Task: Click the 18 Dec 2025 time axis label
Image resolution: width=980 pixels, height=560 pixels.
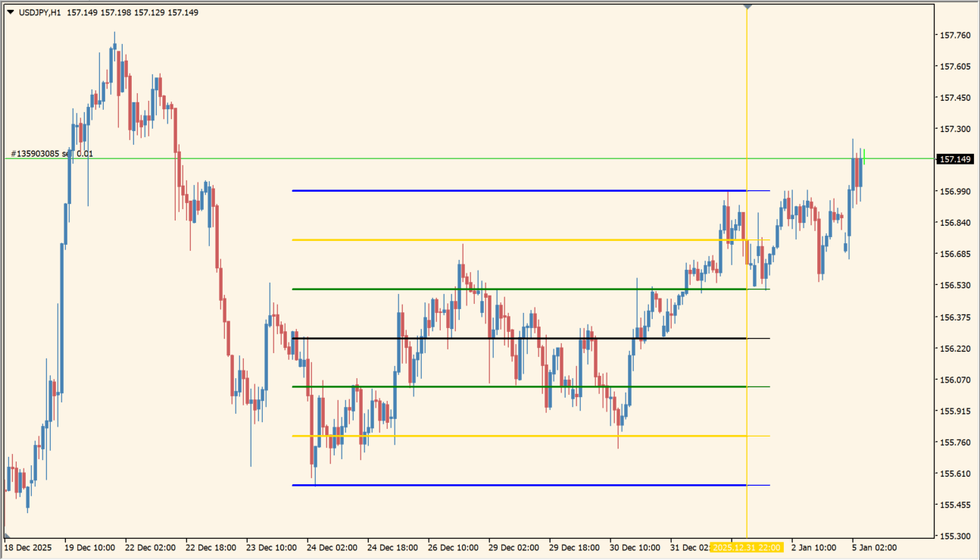Action: [x=28, y=546]
